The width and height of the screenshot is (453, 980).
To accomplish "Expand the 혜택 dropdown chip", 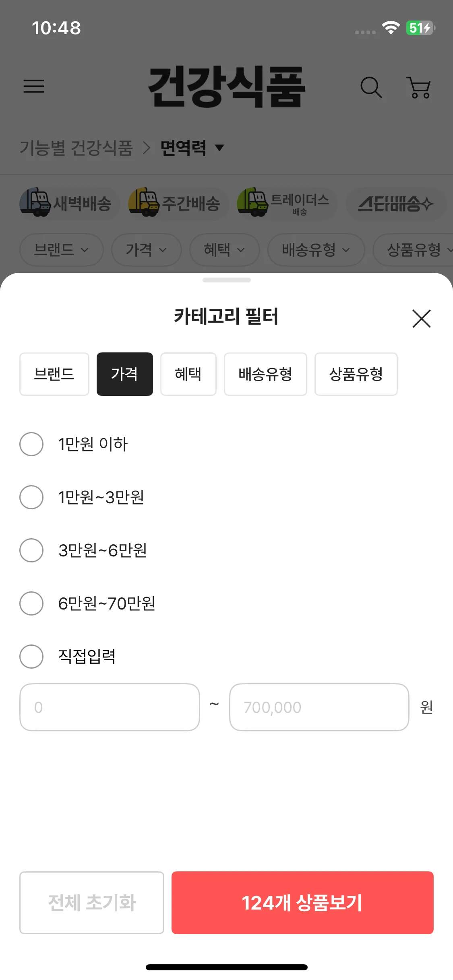I will tap(224, 250).
